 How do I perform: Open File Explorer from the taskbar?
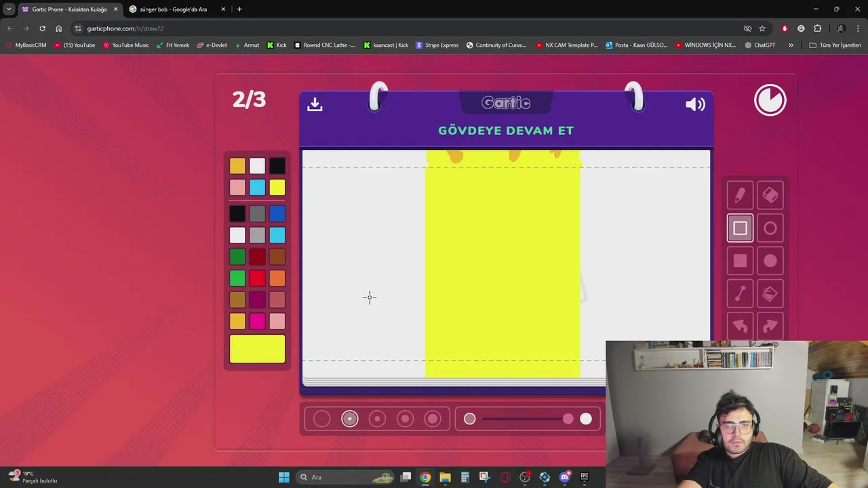pyautogui.click(x=445, y=477)
